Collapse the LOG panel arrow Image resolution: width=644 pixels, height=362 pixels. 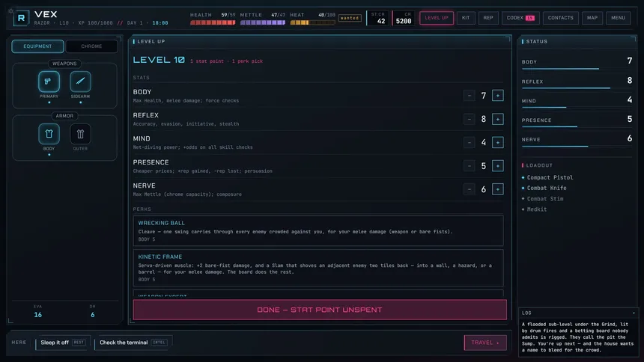coord(634,313)
